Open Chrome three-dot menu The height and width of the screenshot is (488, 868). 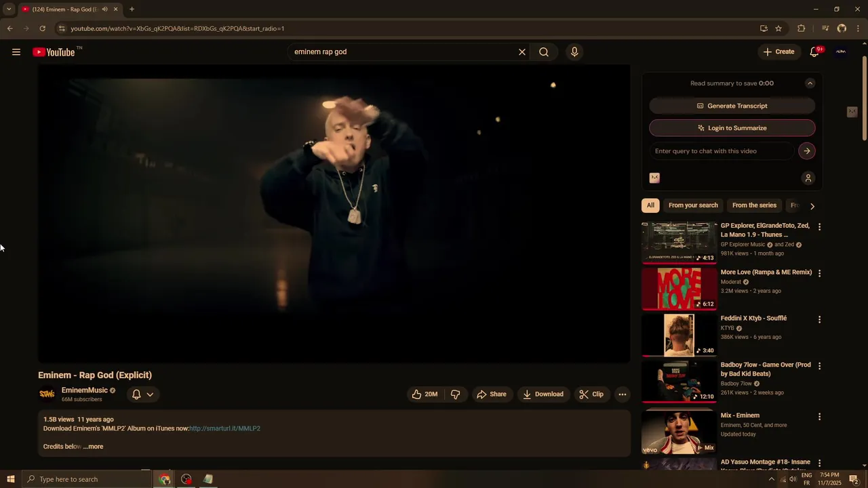point(859,28)
